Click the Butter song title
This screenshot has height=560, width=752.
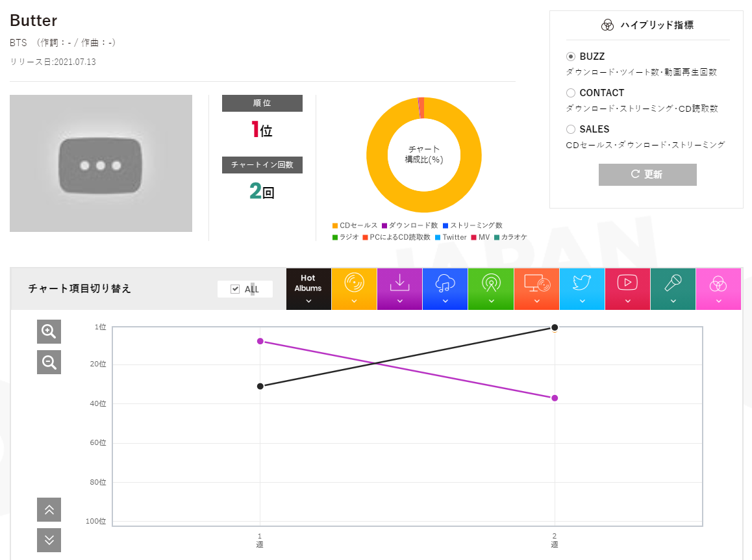34,21
